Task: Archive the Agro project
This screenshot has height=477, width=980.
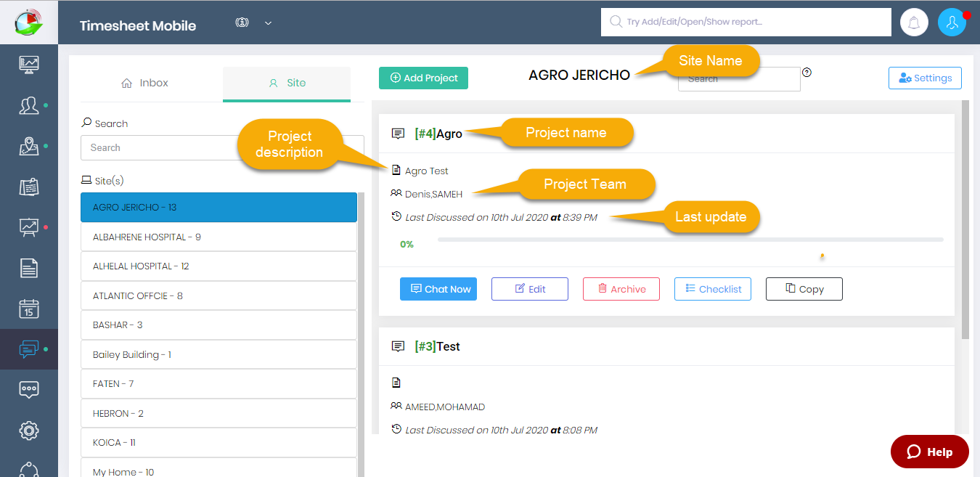Action: (x=621, y=289)
